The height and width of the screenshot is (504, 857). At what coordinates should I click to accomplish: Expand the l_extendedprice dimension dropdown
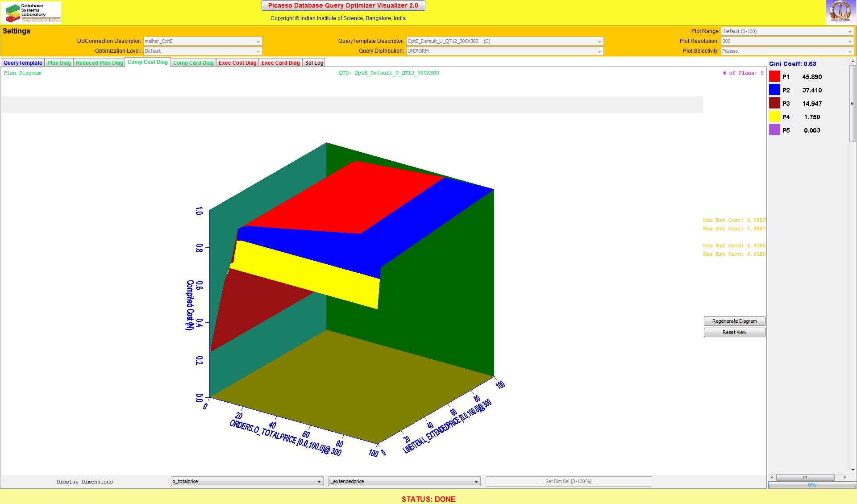[404, 481]
